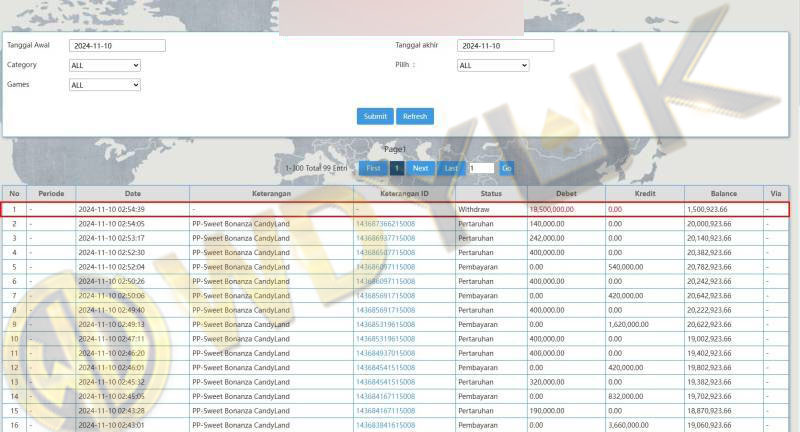Screen dimensions: 800x432
Task: Open the Pilih dropdown
Action: (493, 65)
